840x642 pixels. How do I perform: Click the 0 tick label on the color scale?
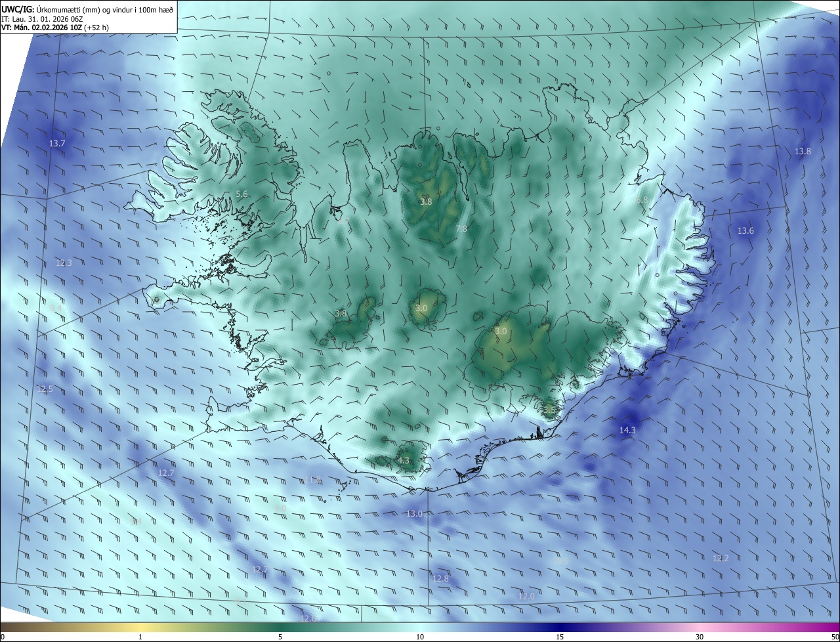coord(3,637)
